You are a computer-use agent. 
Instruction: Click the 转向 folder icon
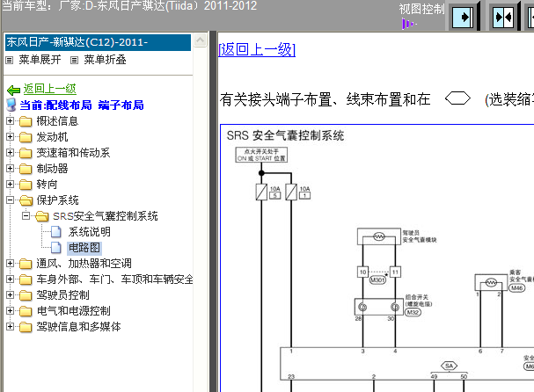pos(26,185)
